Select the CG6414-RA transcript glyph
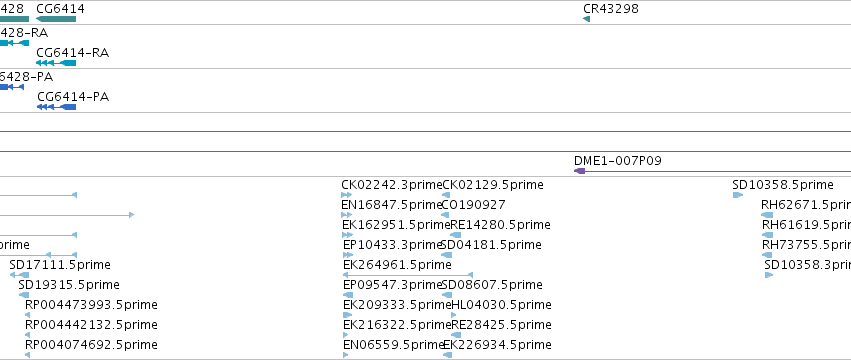The image size is (851, 360). click(56, 63)
